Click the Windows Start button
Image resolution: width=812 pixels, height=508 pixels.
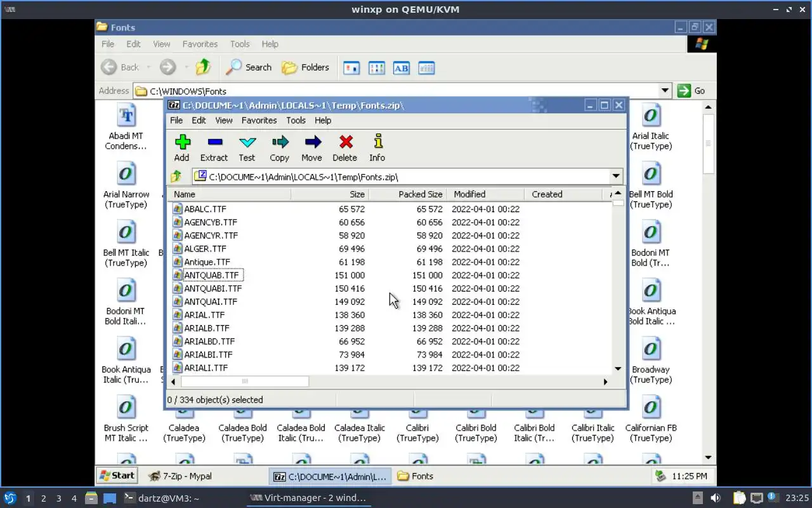click(117, 475)
